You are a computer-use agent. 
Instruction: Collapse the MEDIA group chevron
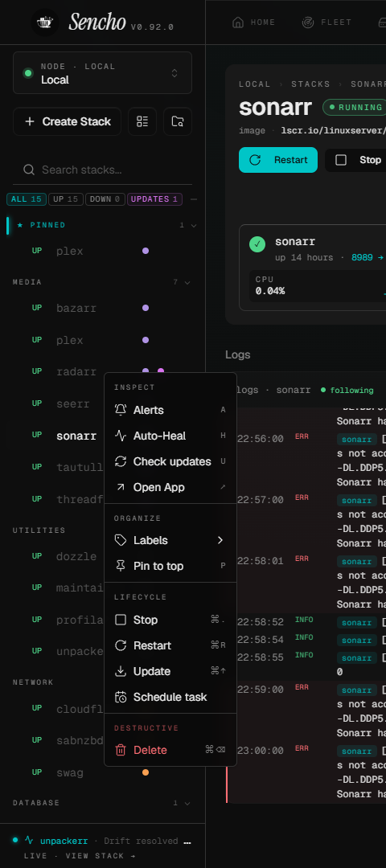187,282
